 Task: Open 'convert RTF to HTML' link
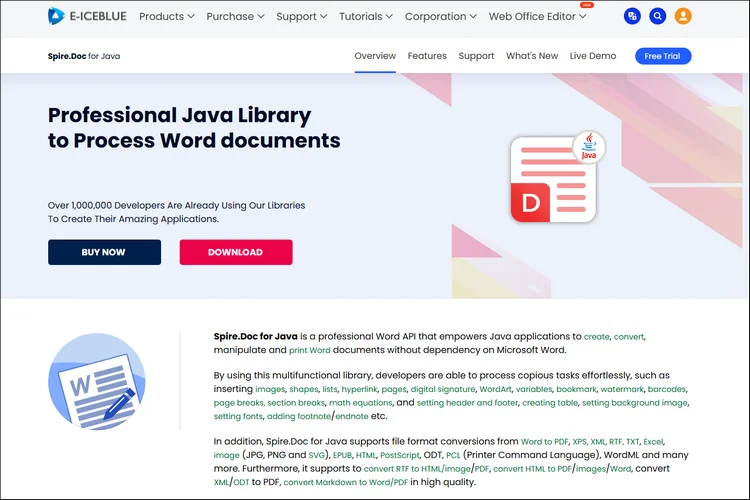point(402,469)
